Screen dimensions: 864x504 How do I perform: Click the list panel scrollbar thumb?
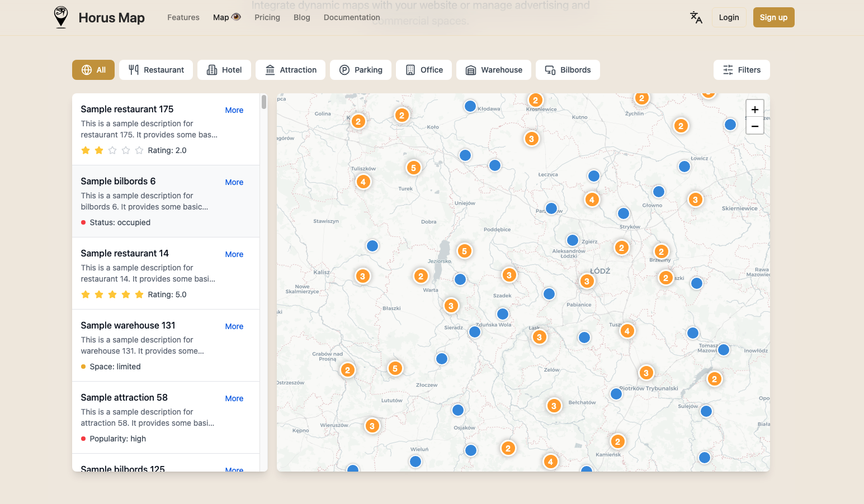[x=264, y=102]
